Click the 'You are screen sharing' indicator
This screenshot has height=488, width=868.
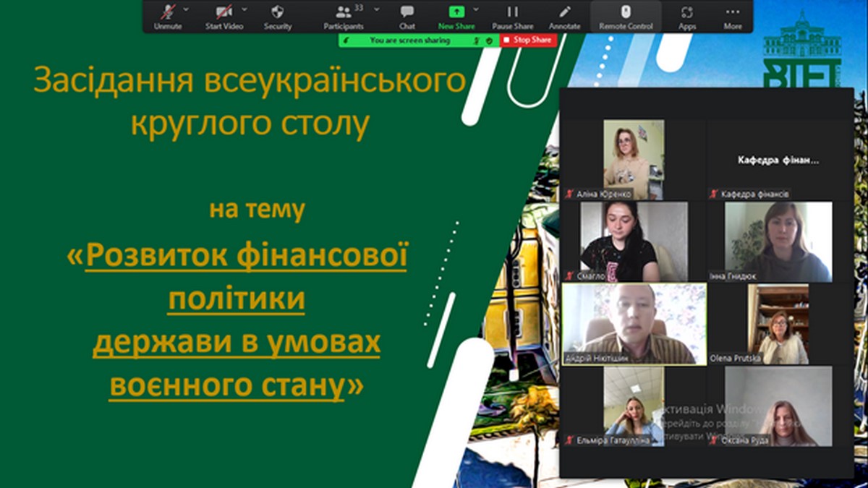(409, 40)
